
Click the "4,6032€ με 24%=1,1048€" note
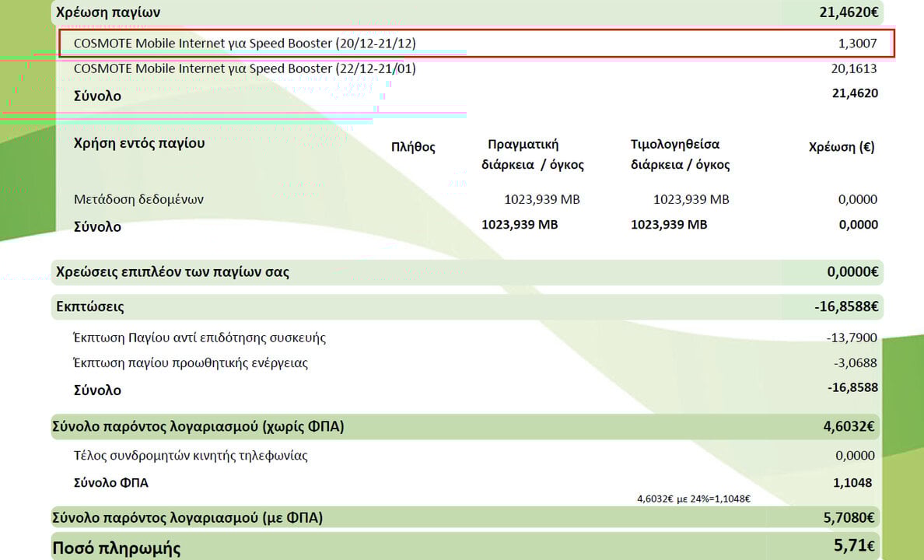[x=694, y=499]
